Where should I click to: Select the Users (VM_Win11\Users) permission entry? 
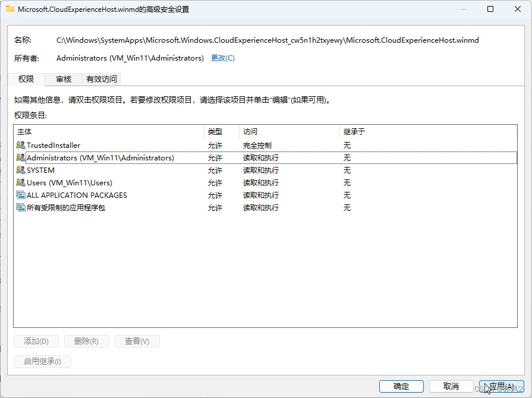pos(266,183)
